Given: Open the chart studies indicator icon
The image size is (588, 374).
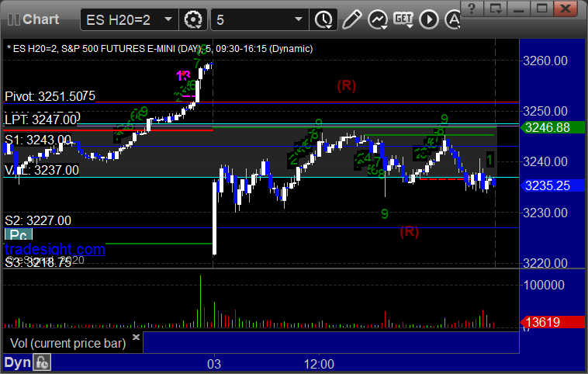Looking at the screenshot, I should click(378, 19).
